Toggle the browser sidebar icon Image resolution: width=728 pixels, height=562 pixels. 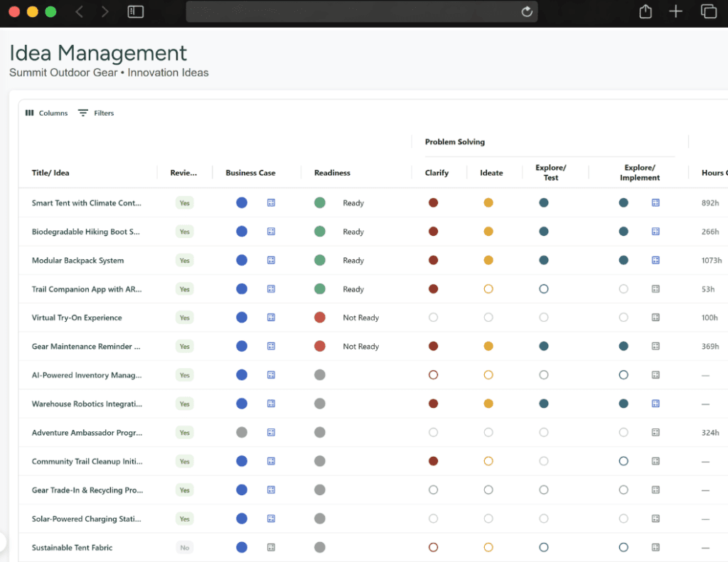point(136,11)
